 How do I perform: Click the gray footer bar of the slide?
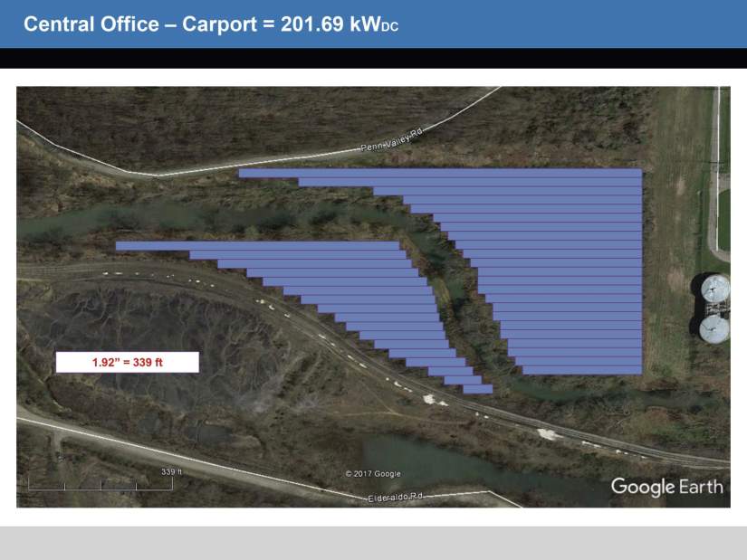pyautogui.click(x=373, y=543)
